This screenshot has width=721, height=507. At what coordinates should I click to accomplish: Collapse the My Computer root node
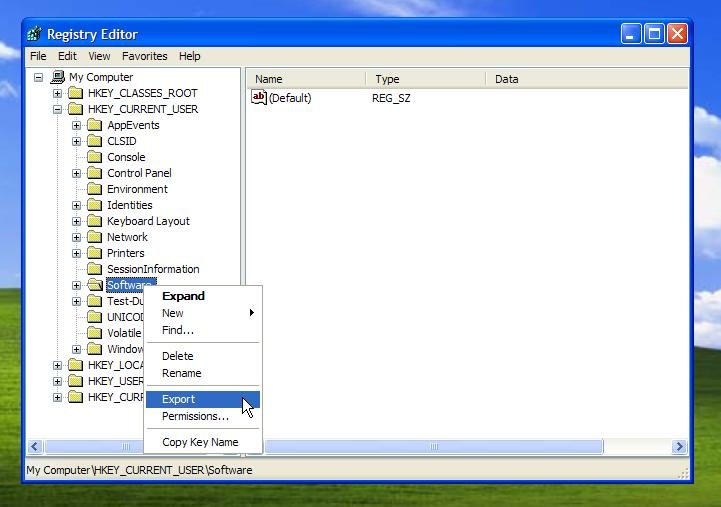click(39, 77)
